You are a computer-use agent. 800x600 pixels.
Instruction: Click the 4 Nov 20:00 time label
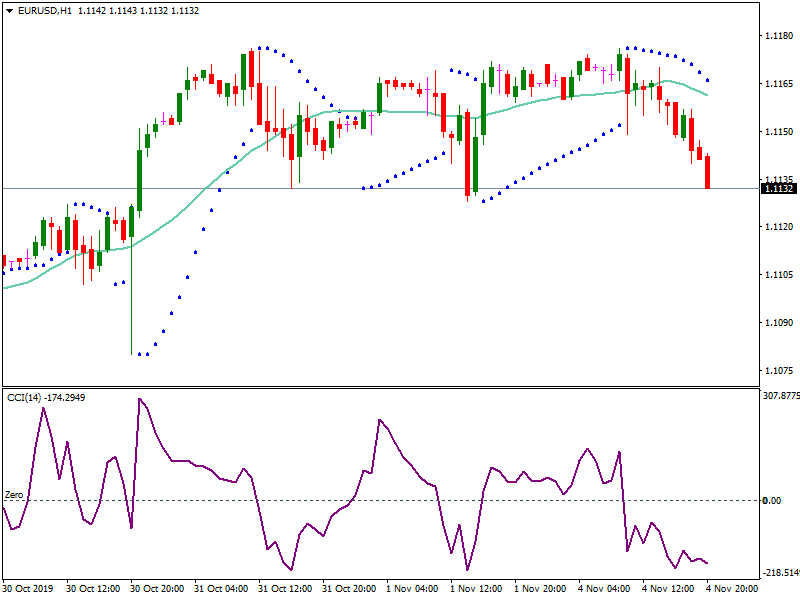click(732, 589)
